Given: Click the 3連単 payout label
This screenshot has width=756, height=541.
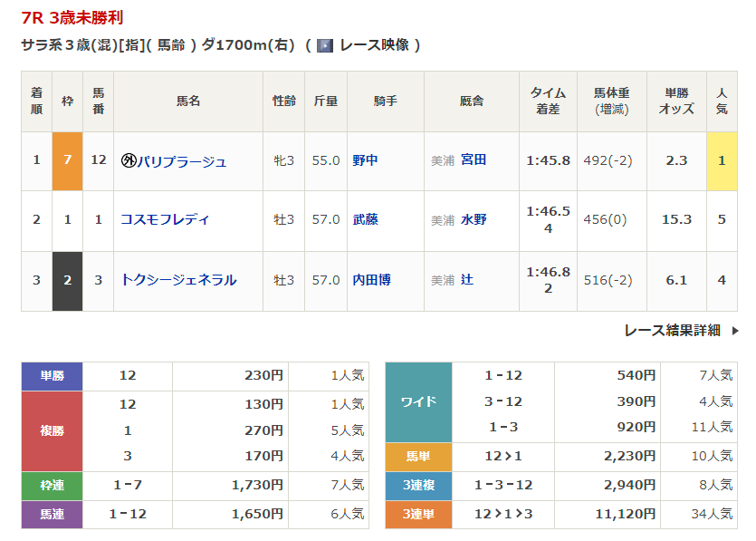Looking at the screenshot, I should click(418, 514).
